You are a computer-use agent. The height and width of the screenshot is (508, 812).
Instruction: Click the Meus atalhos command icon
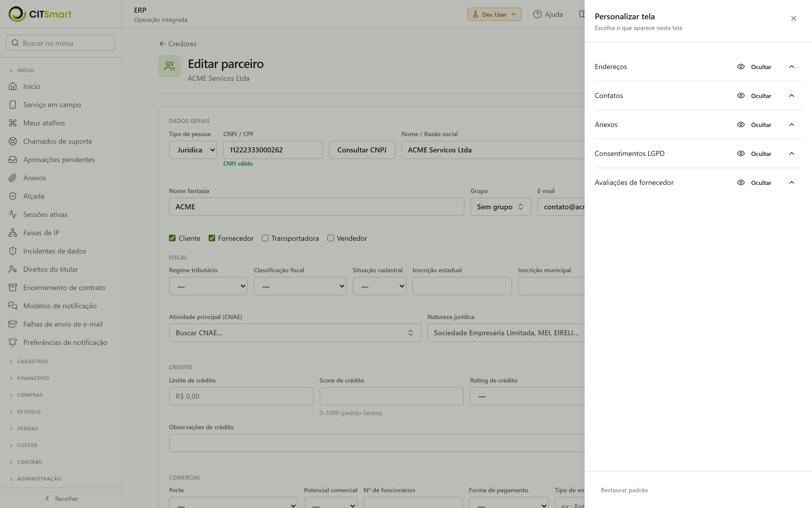click(13, 123)
